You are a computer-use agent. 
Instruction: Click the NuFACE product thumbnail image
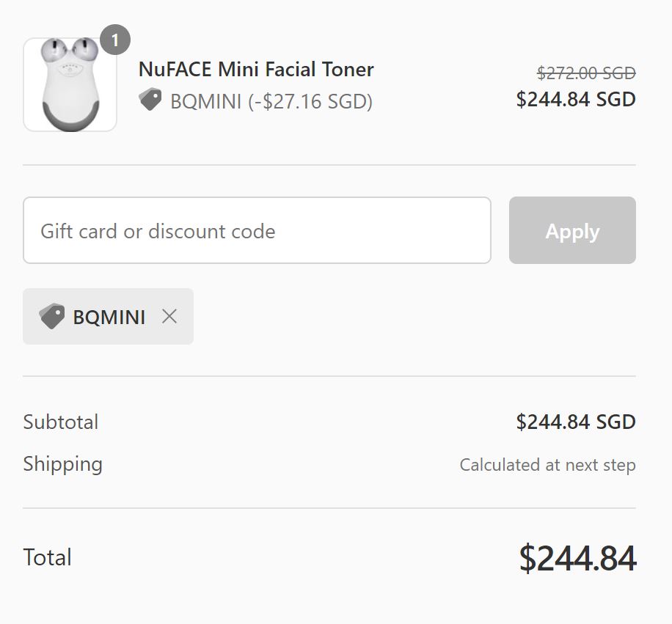pos(70,84)
